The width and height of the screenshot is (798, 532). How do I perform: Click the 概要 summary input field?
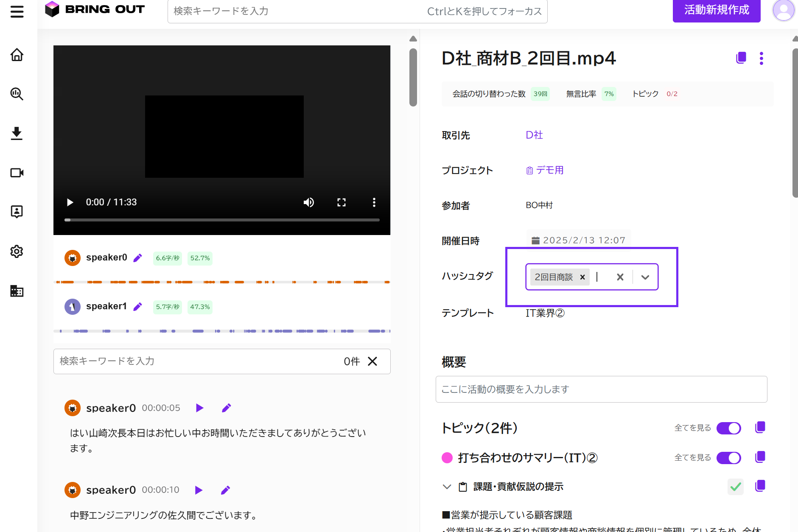[x=601, y=389]
